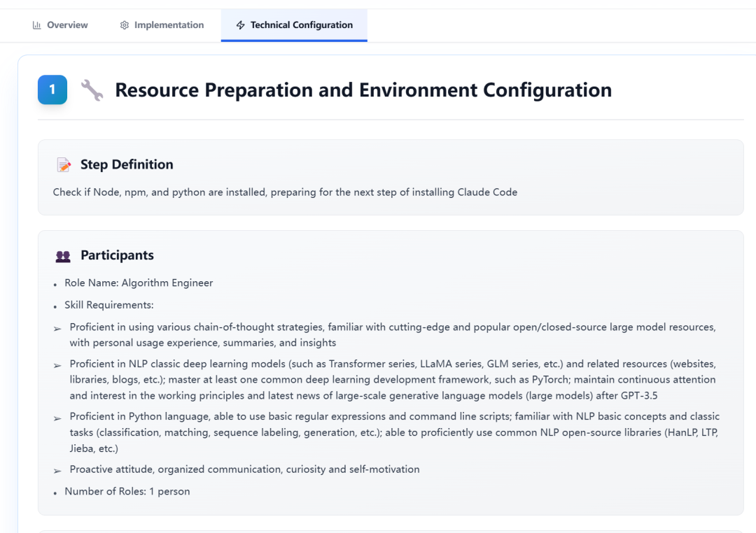Click the Overview bar chart icon

[x=36, y=25]
